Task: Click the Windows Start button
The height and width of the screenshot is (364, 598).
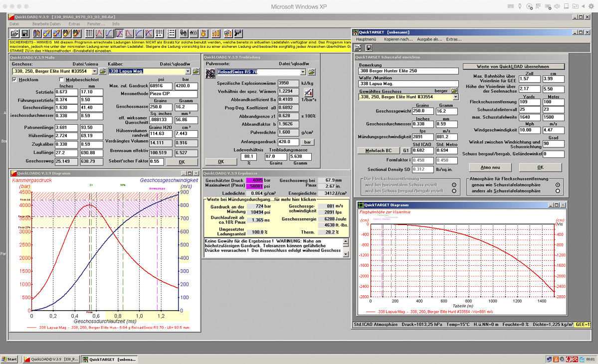Action: (x=9, y=359)
